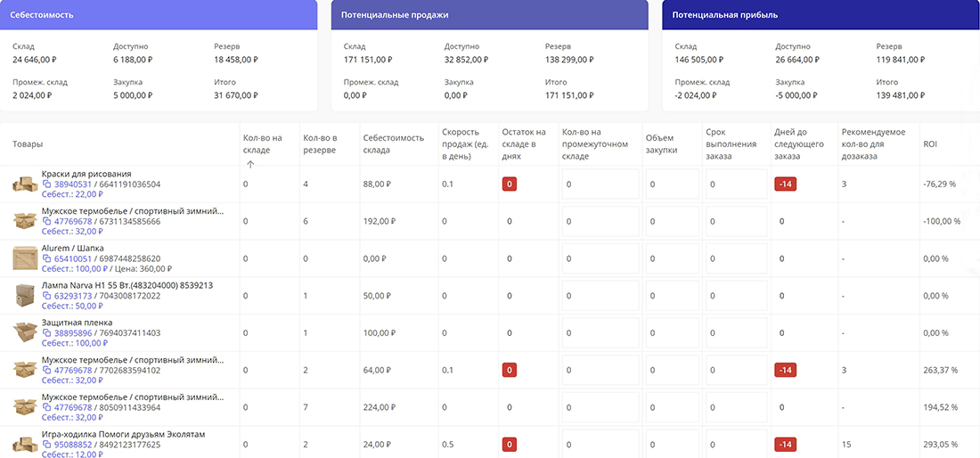Click the Alurem / Шапка crate image
Image resolution: width=980 pixels, height=458 pixels.
click(x=25, y=258)
